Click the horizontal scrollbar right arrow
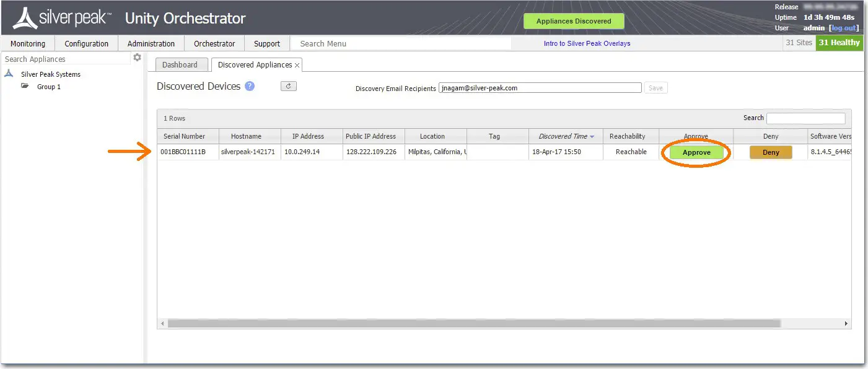This screenshot has width=868, height=369. (x=846, y=323)
